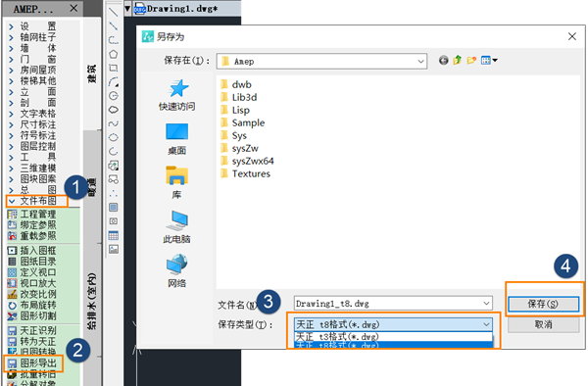Select the Sys folder

tap(233, 135)
